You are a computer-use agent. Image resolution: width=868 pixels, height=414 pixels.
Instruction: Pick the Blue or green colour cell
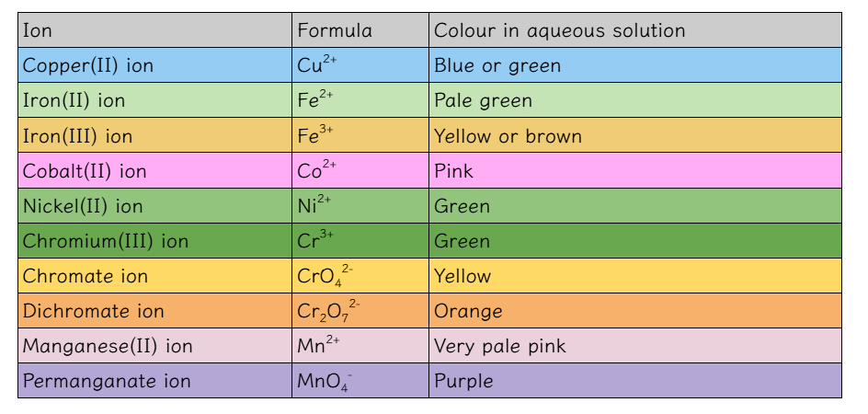pos(635,64)
